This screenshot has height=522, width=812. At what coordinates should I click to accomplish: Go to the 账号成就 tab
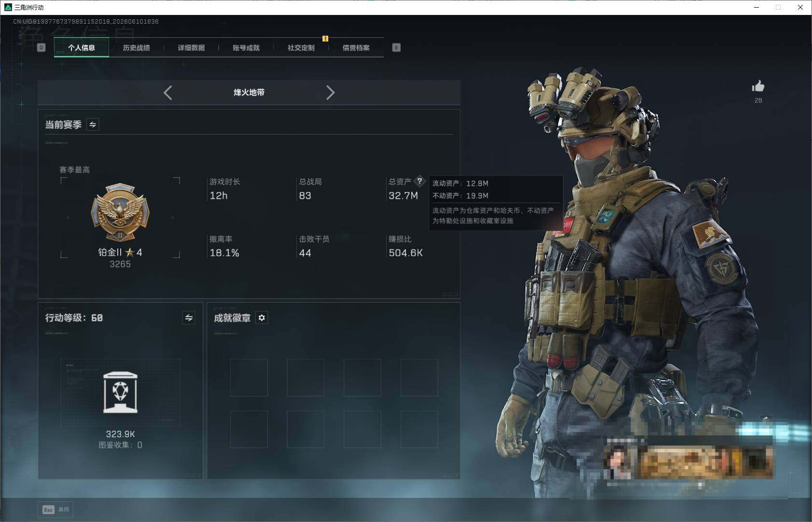tap(246, 47)
